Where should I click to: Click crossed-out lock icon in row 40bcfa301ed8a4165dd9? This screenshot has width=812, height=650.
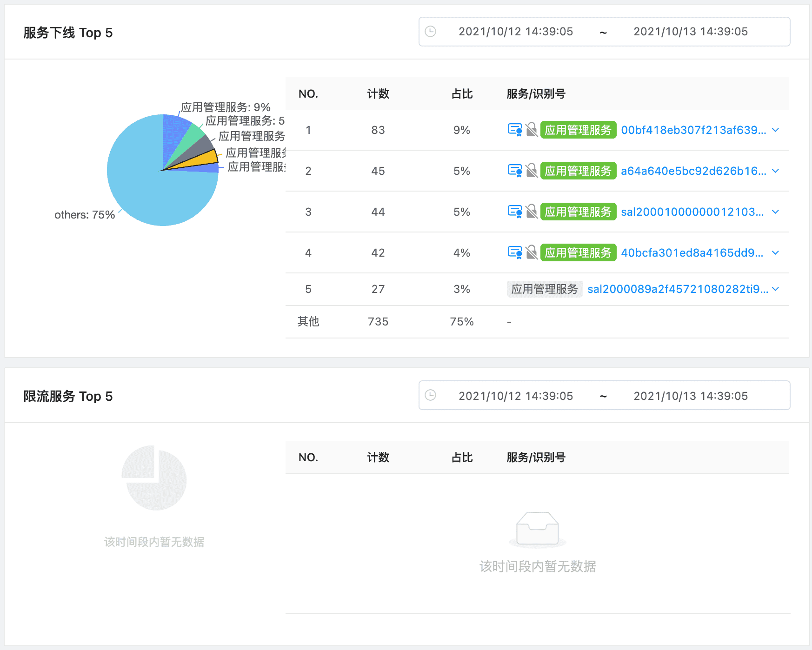(x=532, y=252)
